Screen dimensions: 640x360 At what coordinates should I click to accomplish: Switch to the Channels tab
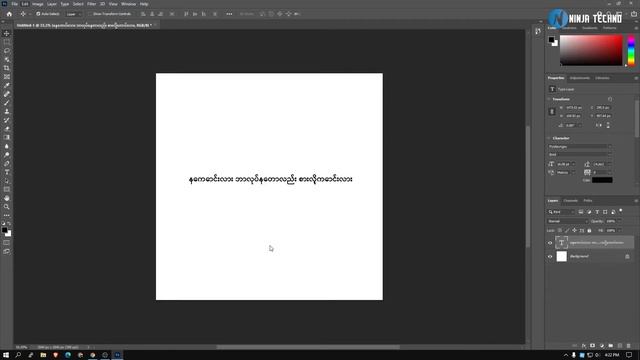click(571, 201)
